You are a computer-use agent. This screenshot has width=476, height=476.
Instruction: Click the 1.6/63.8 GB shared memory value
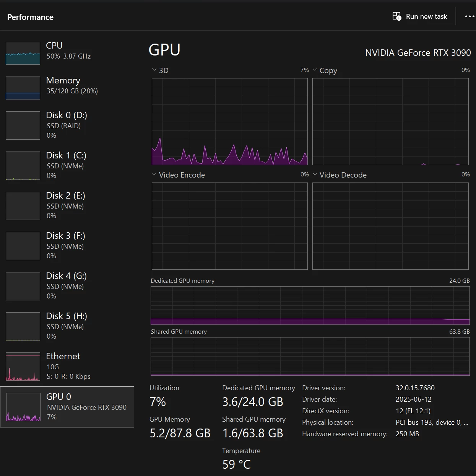coord(253,433)
